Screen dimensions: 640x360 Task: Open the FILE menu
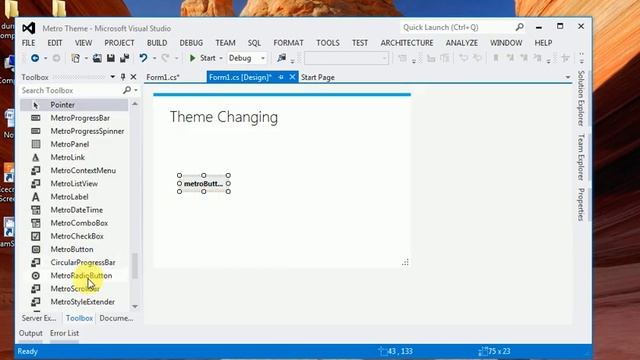pyautogui.click(x=29, y=43)
